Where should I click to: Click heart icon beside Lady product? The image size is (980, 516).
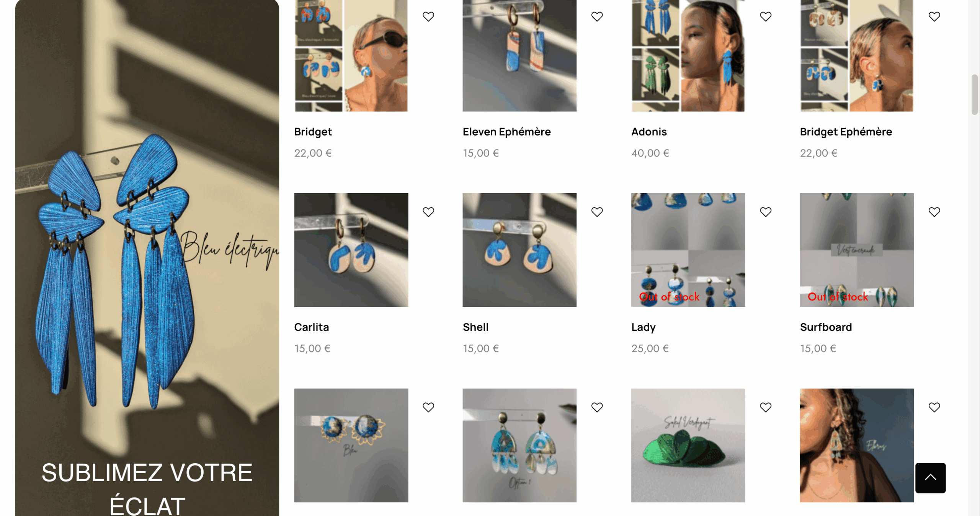pyautogui.click(x=766, y=212)
